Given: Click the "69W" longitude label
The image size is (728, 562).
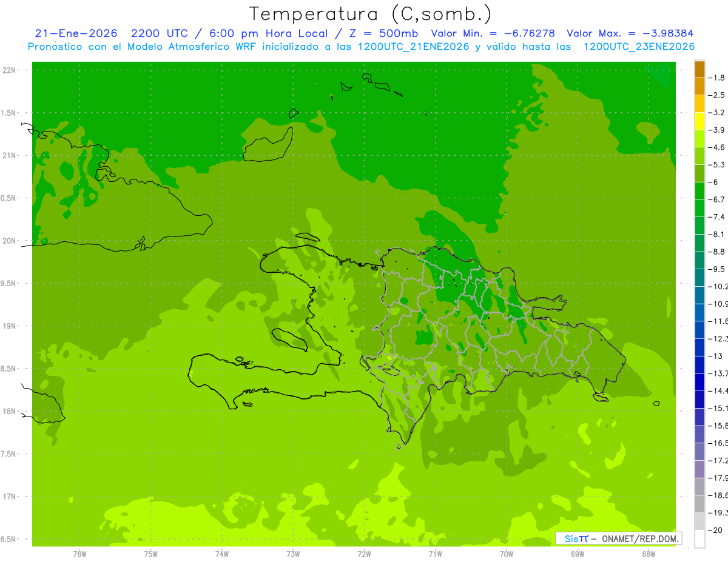Looking at the screenshot, I should [x=578, y=554].
